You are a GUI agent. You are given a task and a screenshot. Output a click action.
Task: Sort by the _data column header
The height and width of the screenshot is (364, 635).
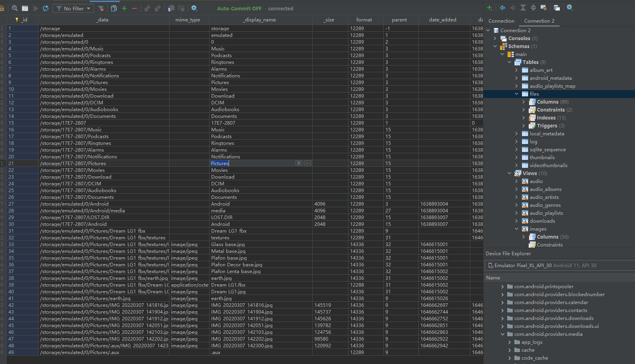(x=103, y=19)
